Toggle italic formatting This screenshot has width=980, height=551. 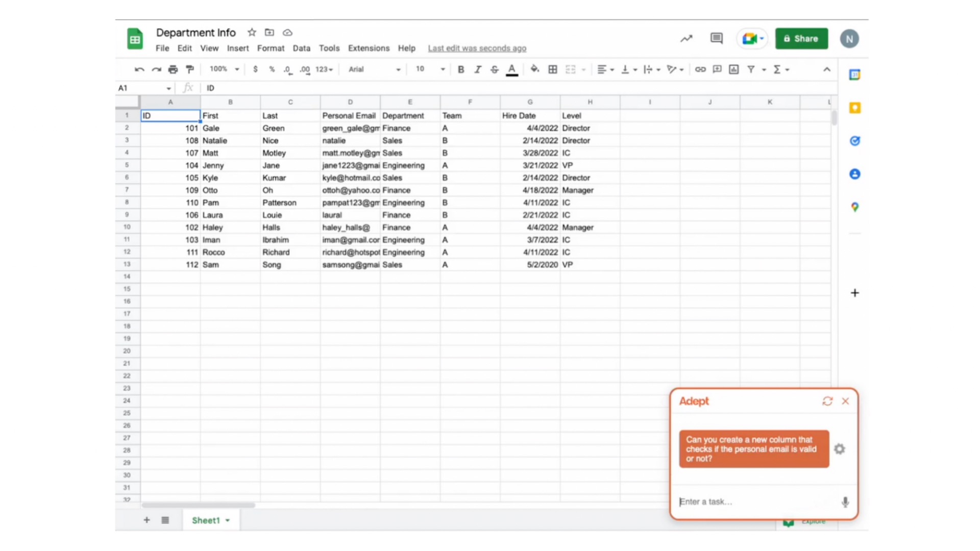(478, 69)
